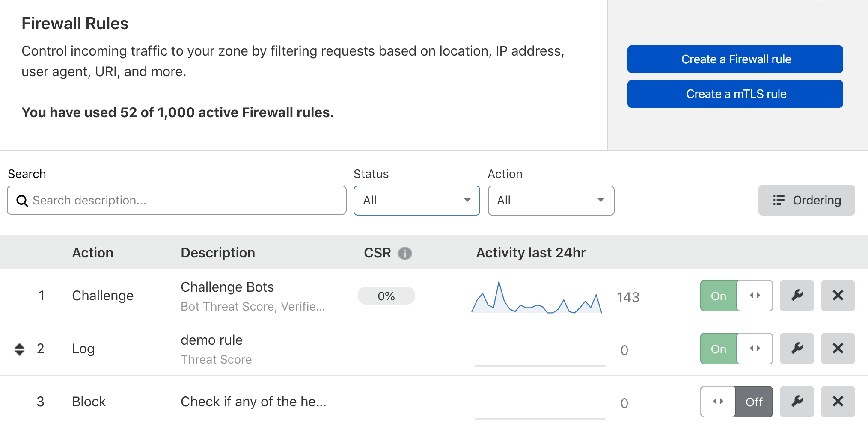Open the Status filter dropdown
The image size is (868, 426).
(x=416, y=201)
